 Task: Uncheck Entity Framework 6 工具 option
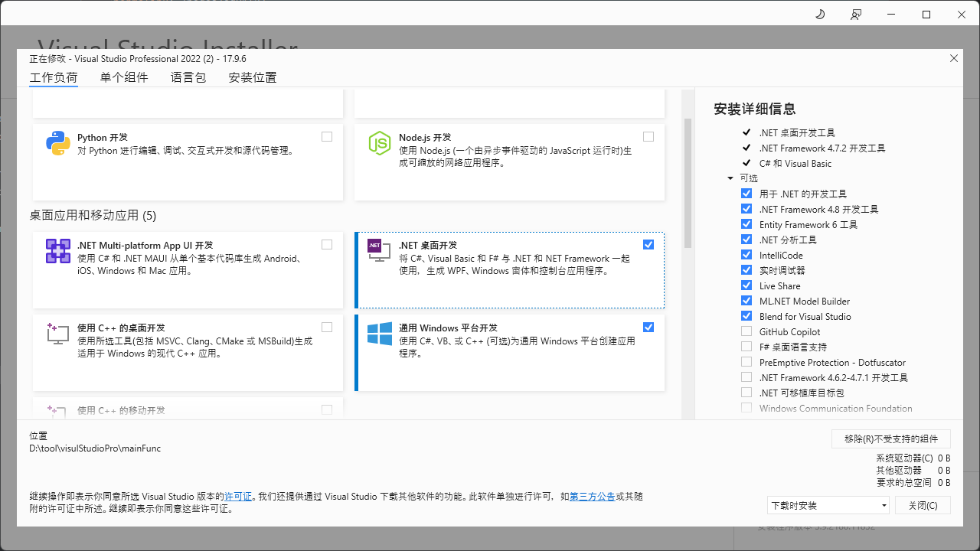click(746, 224)
